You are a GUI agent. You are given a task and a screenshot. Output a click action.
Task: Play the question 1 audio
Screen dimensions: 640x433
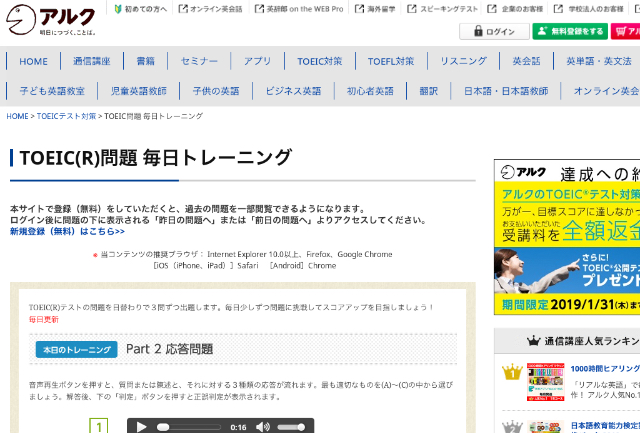pos(141,427)
